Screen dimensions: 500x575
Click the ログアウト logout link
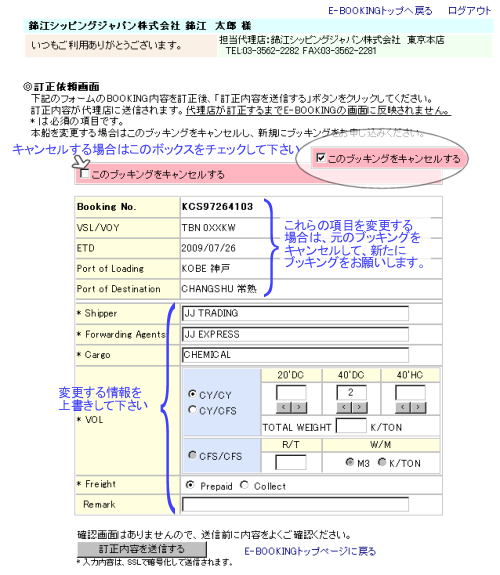[x=469, y=11]
